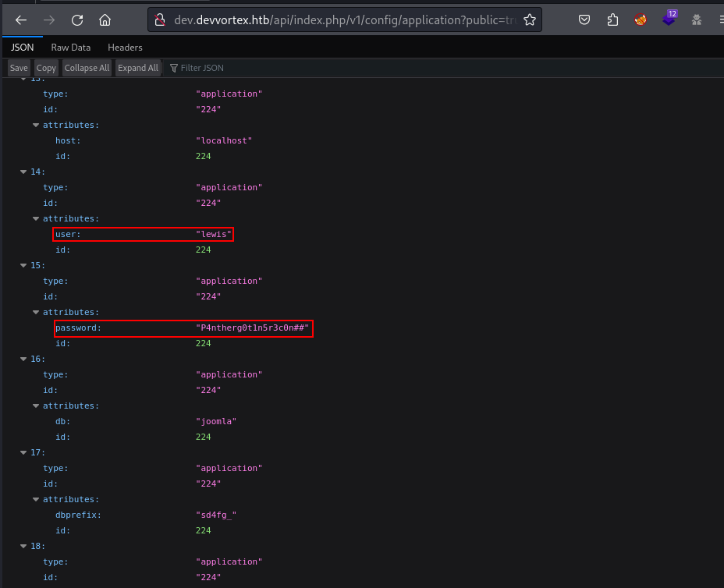
Task: Select the id value 224 below dbprefix
Action: (203, 531)
